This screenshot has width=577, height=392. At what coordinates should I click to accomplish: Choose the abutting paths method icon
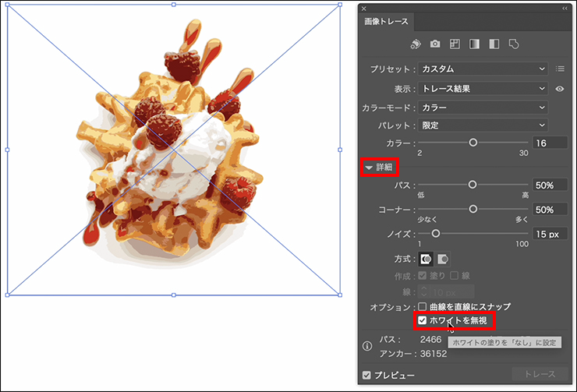click(x=427, y=258)
